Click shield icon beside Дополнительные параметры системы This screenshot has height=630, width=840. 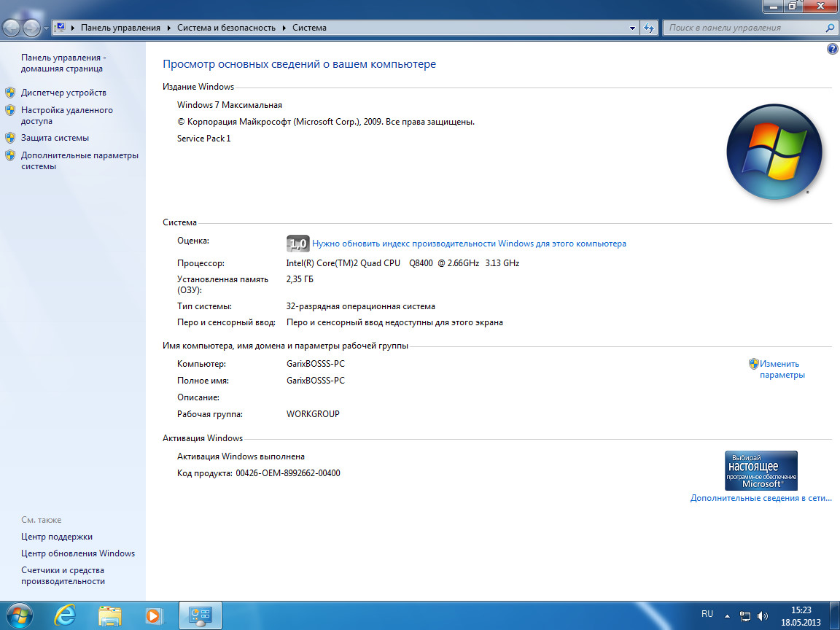pos(10,155)
